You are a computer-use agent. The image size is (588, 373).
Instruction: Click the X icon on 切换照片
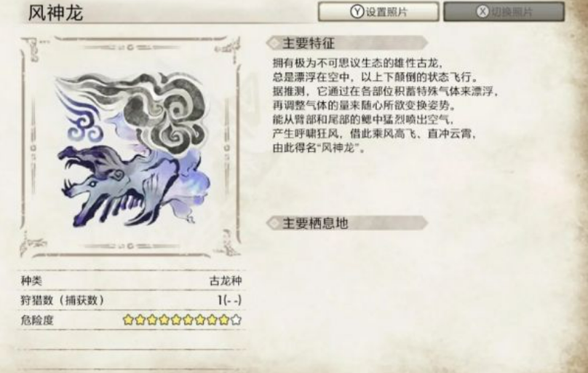pyautogui.click(x=482, y=12)
